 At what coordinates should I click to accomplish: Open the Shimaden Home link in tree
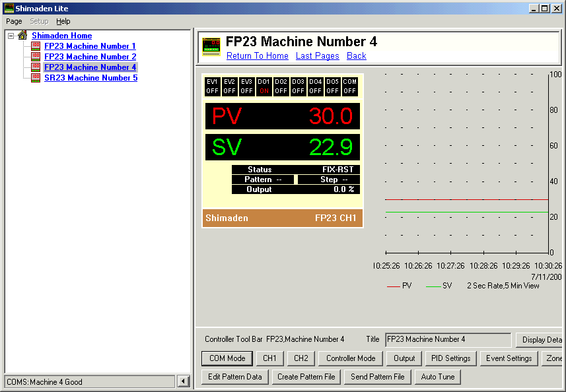tap(61, 36)
